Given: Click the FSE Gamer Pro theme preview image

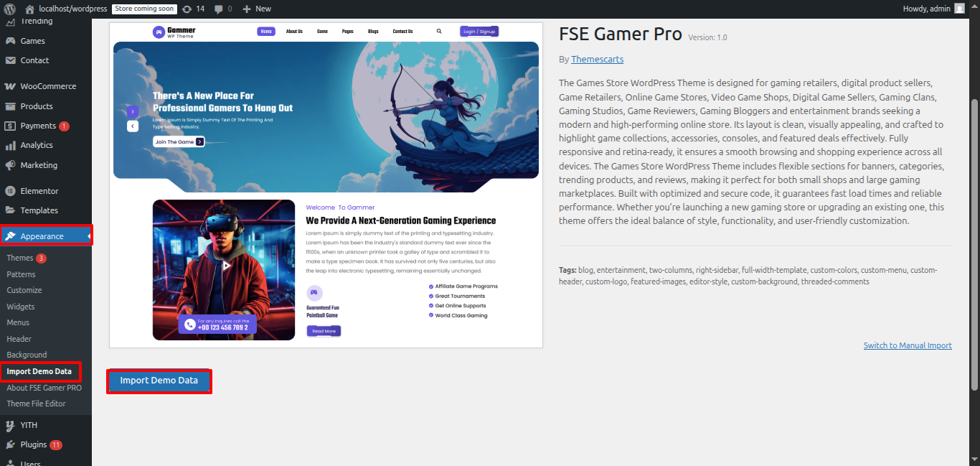Looking at the screenshot, I should pos(326,185).
